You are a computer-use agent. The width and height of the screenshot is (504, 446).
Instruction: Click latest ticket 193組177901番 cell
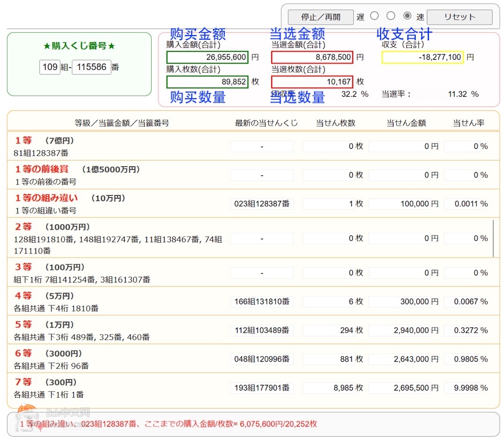[262, 388]
